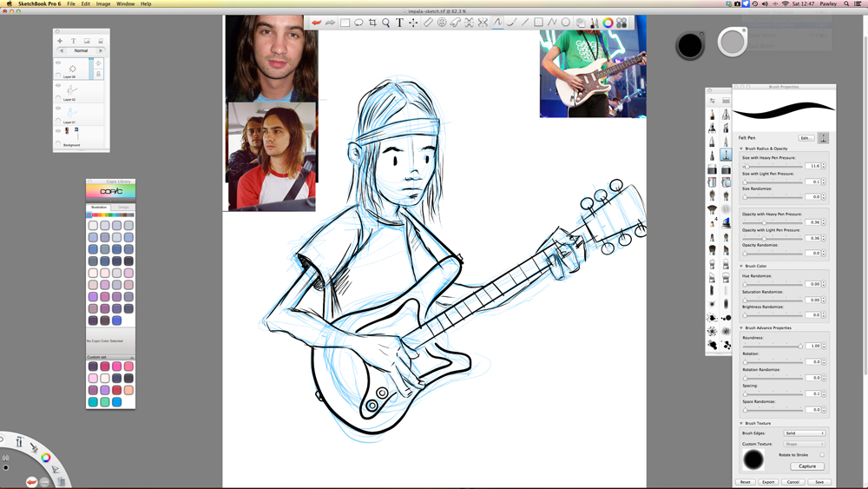The width and height of the screenshot is (868, 489).
Task: Enable the Rotate to Stroke checkbox
Action: click(821, 455)
